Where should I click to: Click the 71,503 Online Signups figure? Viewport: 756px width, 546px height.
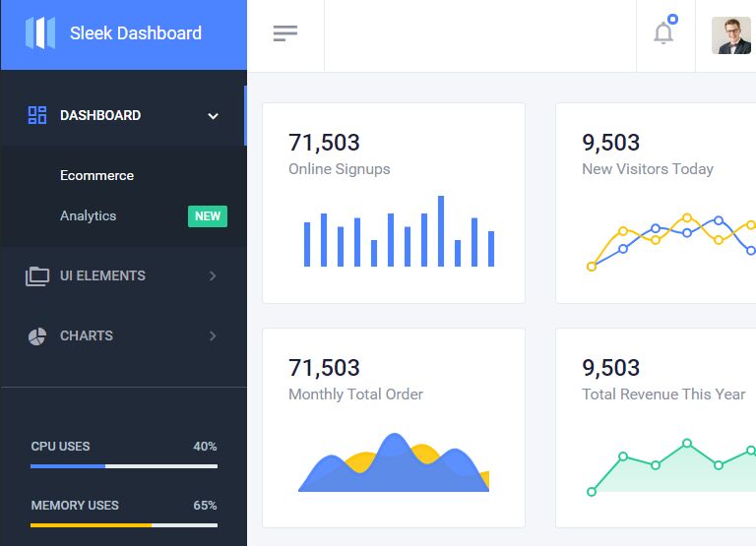click(x=324, y=143)
